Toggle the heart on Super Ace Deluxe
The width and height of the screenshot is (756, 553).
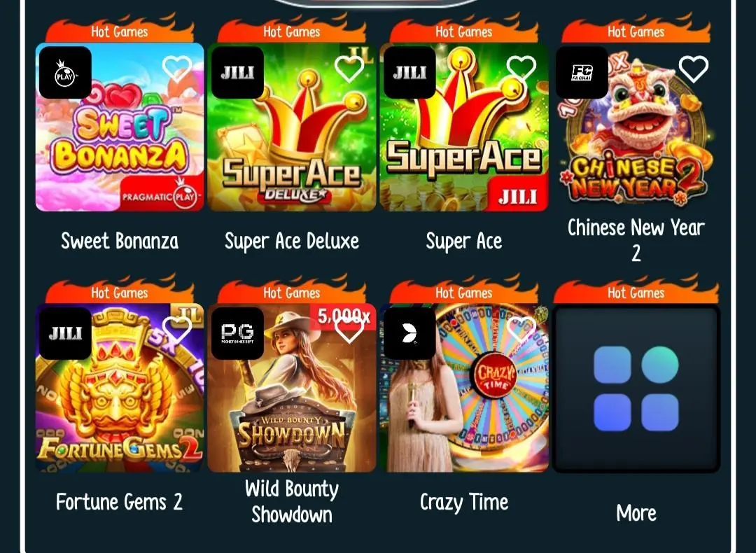point(349,69)
